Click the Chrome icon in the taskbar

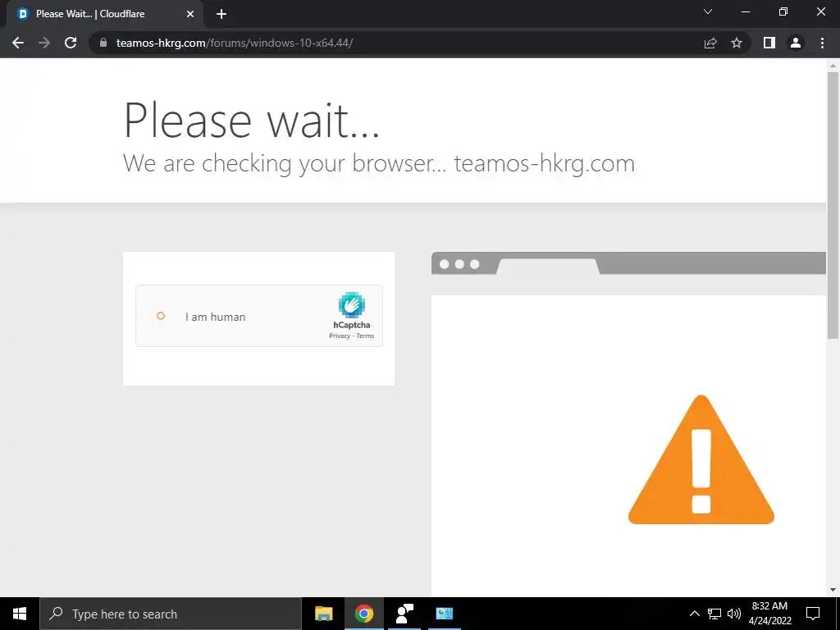(x=363, y=614)
